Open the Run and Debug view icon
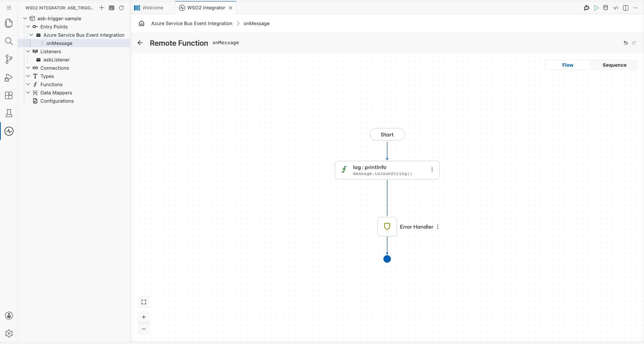Screen dimensions: 644x344 9,77
